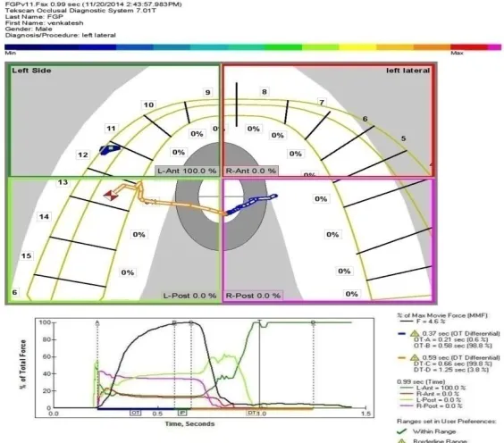
Task: Click the green checkmark for Within Range
Action: pos(402,431)
